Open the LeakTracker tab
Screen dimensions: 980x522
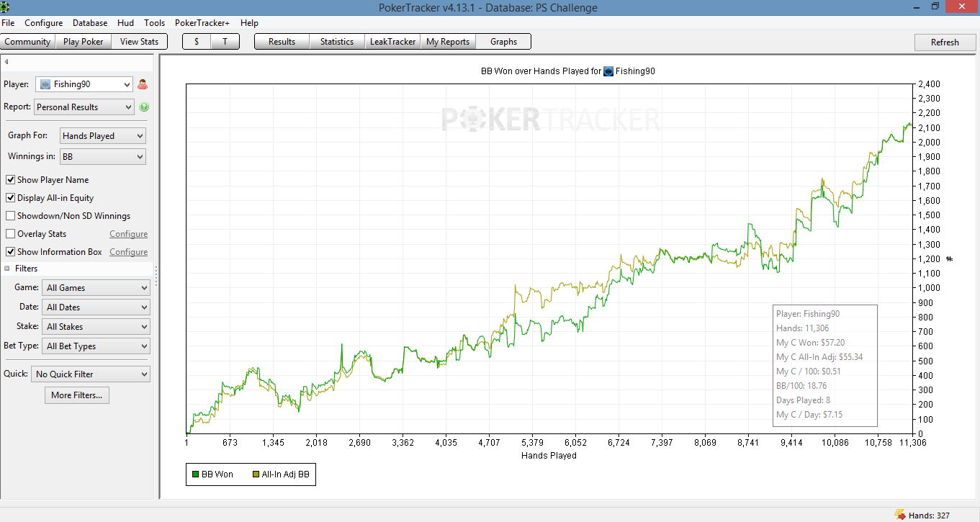coord(392,42)
